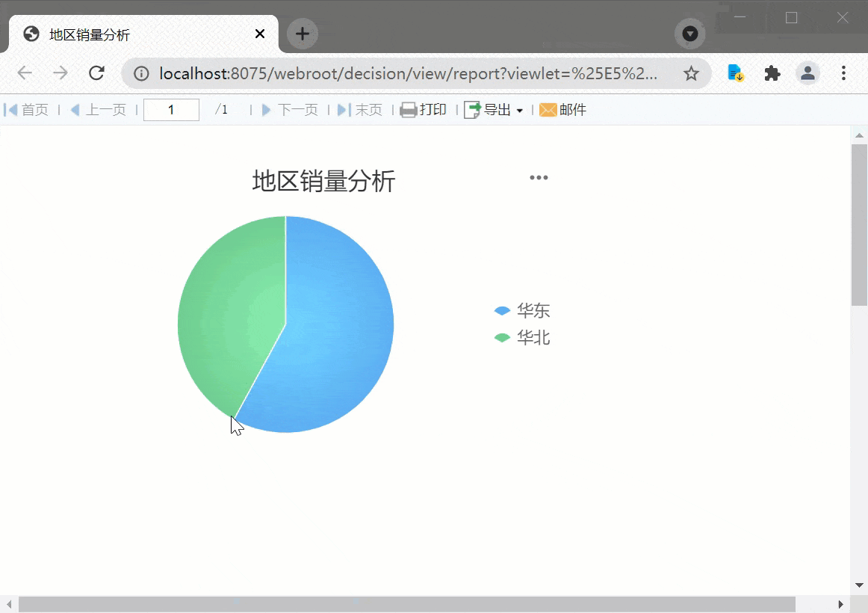Open the Export (导出) dropdown

(x=493, y=110)
